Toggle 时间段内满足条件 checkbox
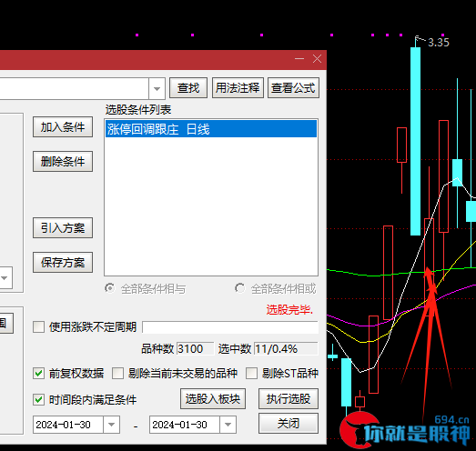Viewport: 476px width, 451px height. [x=39, y=399]
